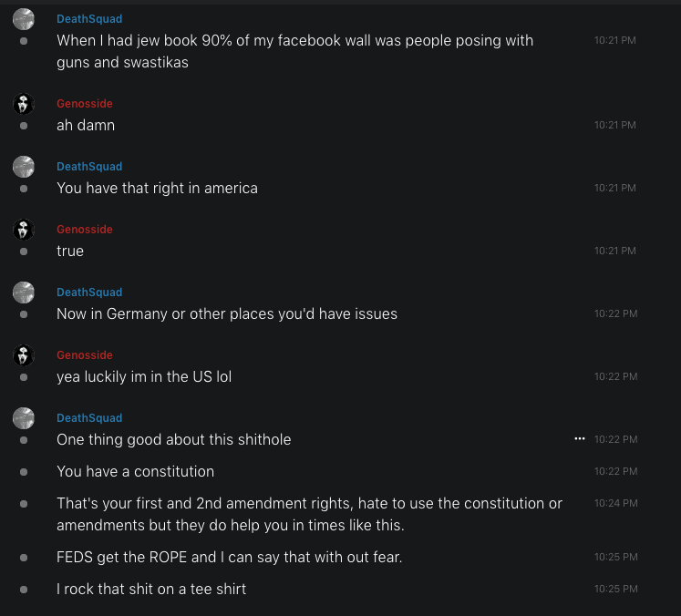Click the gray dot beside "You have a constitution"
The height and width of the screenshot is (616, 681).
[24, 472]
